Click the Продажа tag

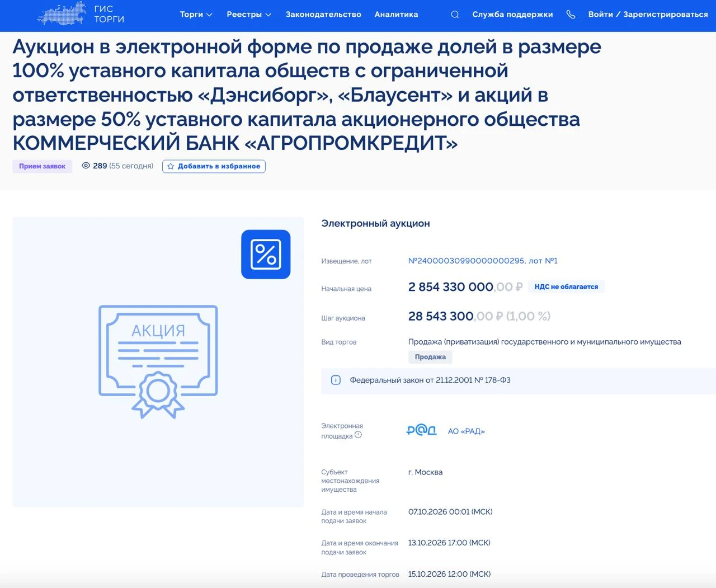click(x=430, y=357)
